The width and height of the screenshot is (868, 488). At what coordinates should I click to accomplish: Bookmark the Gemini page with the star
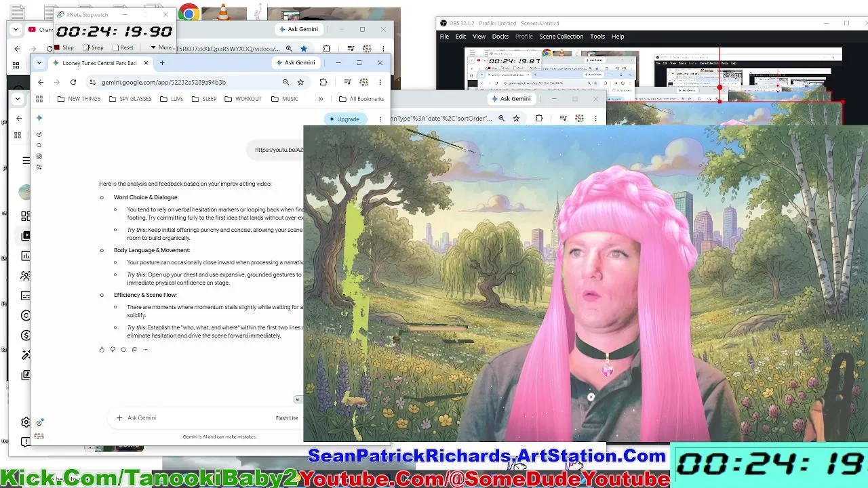click(x=300, y=82)
